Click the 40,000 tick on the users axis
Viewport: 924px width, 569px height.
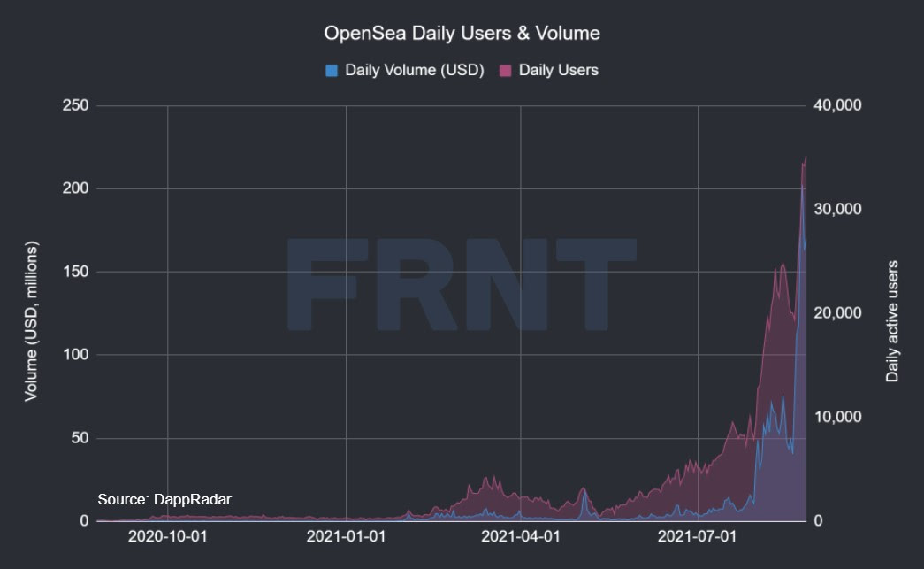coord(837,105)
